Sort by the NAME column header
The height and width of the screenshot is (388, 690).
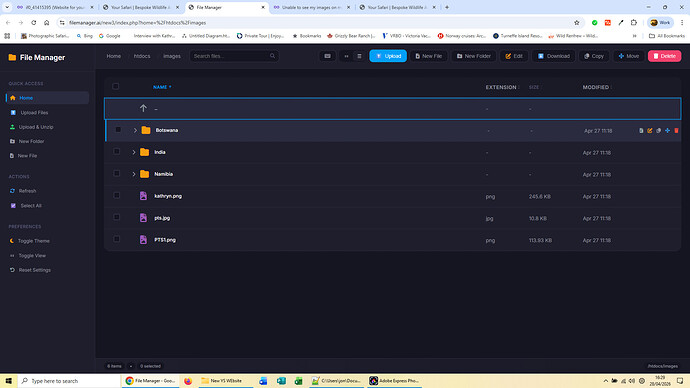(x=162, y=87)
